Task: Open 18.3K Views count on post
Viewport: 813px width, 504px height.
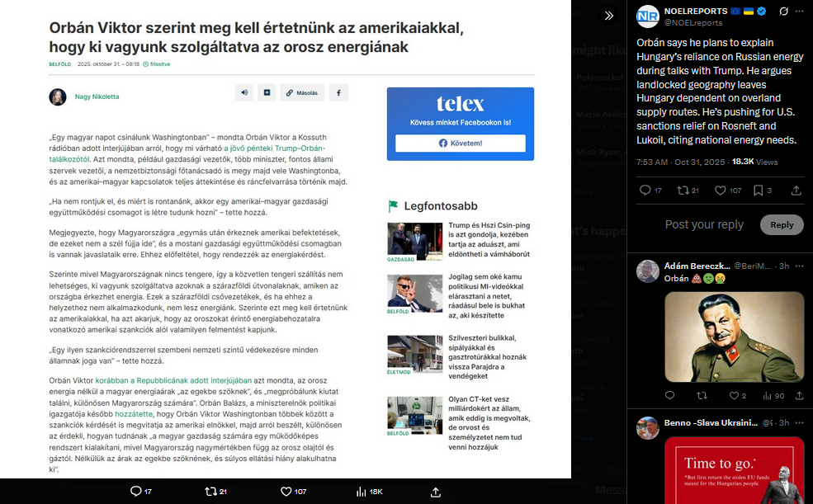Action: click(x=754, y=163)
